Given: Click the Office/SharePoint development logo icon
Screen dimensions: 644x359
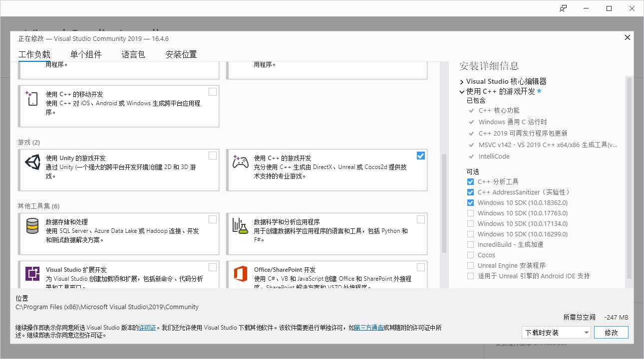Looking at the screenshot, I should coord(241,274).
